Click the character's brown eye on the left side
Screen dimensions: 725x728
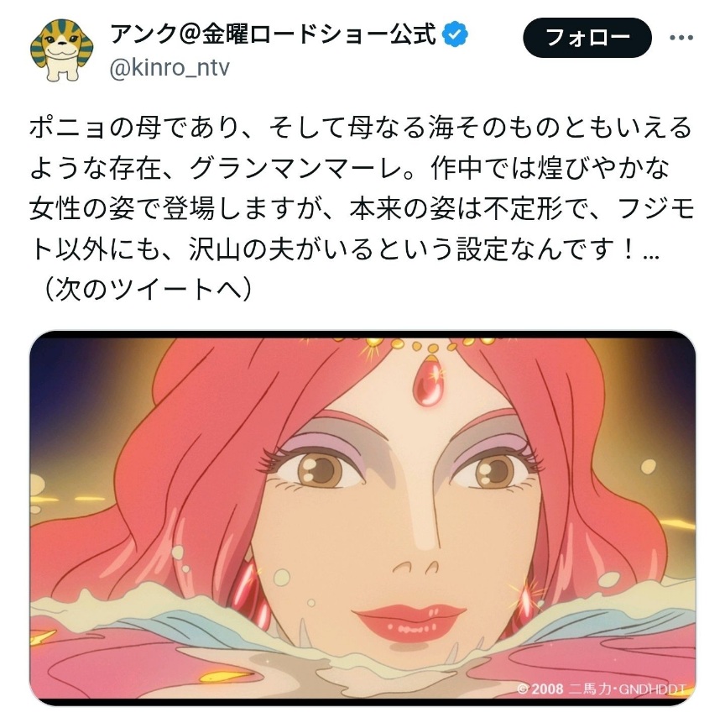point(320,469)
